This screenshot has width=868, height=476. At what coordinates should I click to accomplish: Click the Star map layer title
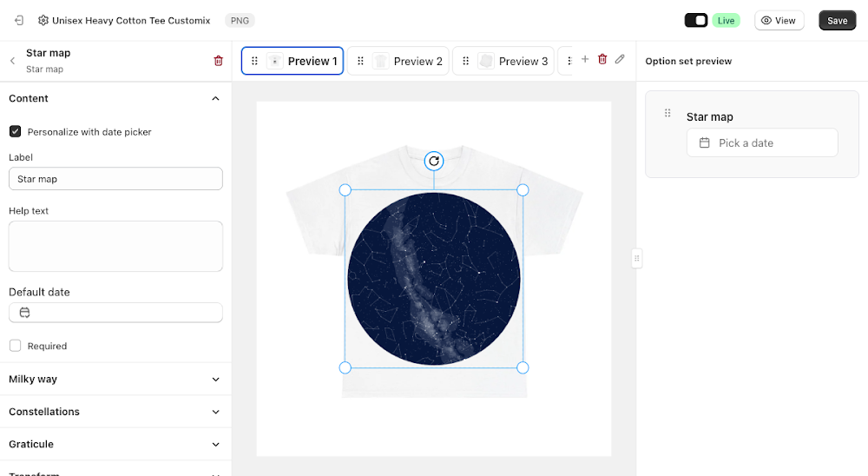point(48,53)
